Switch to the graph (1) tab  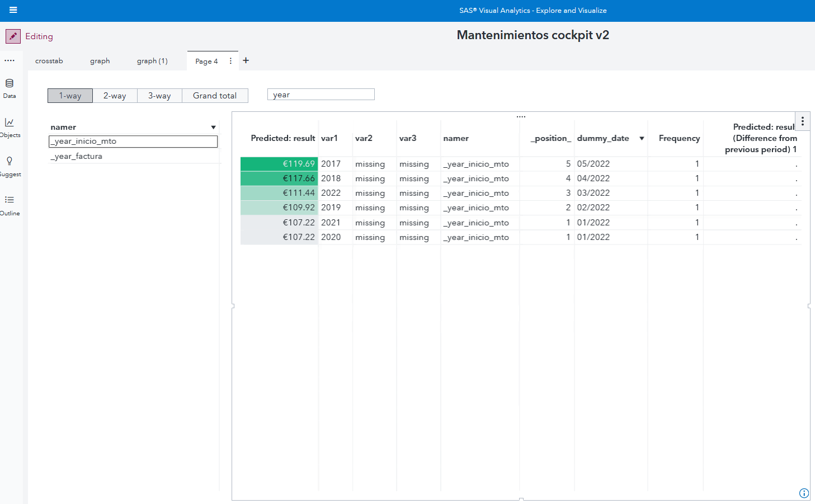point(152,60)
